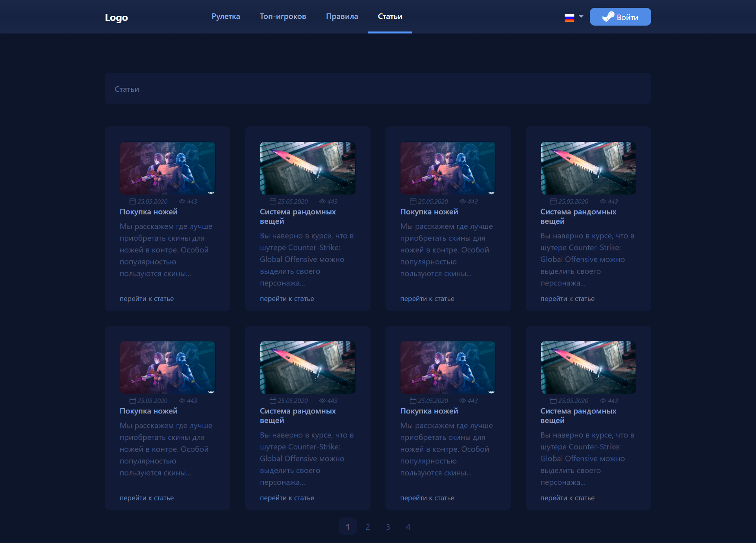756x543 pixels.
Task: Open the characters thumbnail in the bottom-left card
Action: [x=167, y=367]
